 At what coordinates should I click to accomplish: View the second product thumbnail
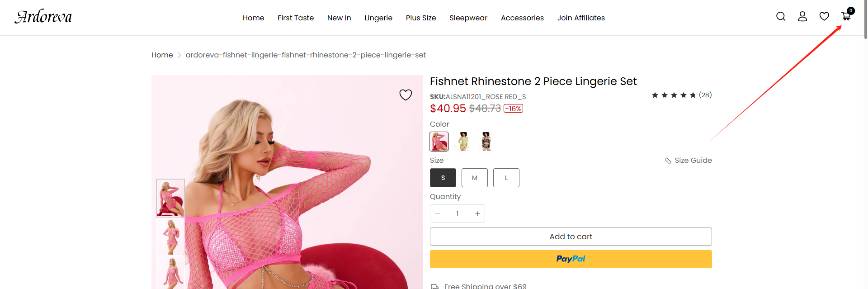click(x=170, y=237)
